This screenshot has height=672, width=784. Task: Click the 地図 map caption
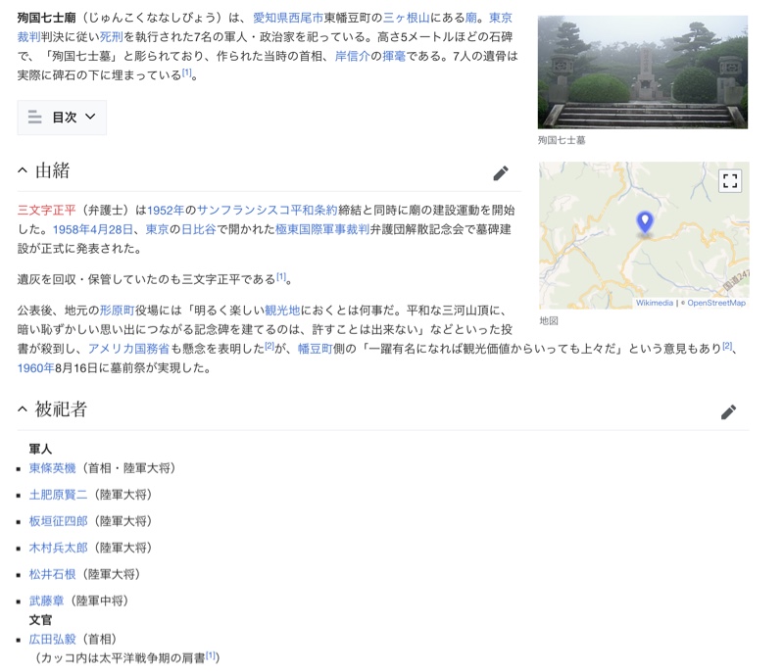[x=549, y=320]
